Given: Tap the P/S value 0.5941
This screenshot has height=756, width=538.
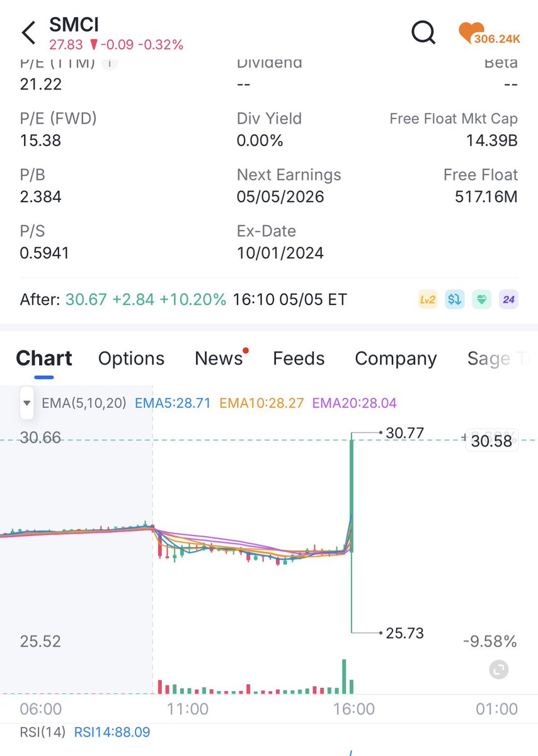Looking at the screenshot, I should [x=44, y=253].
